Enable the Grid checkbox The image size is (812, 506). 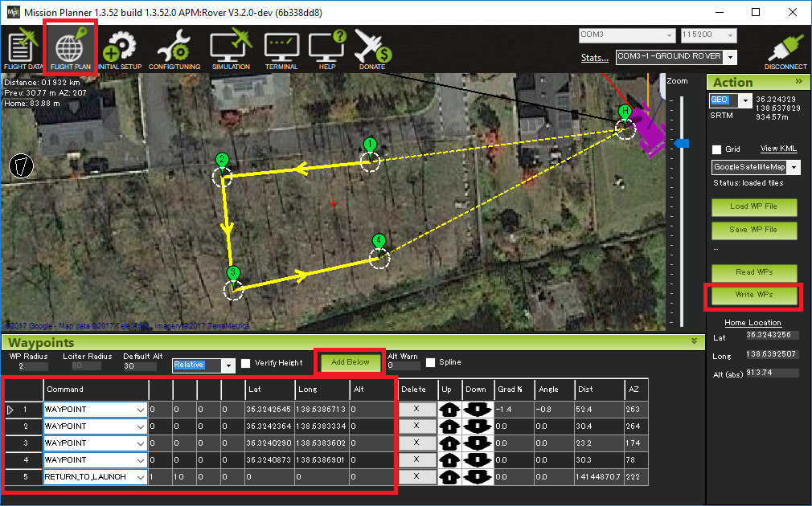pyautogui.click(x=717, y=150)
